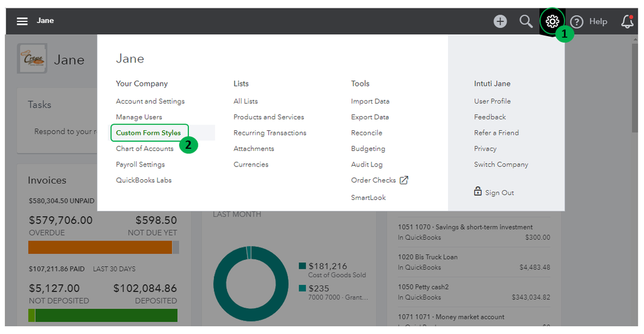Open Account and Settings
This screenshot has width=644, height=334.
150,101
